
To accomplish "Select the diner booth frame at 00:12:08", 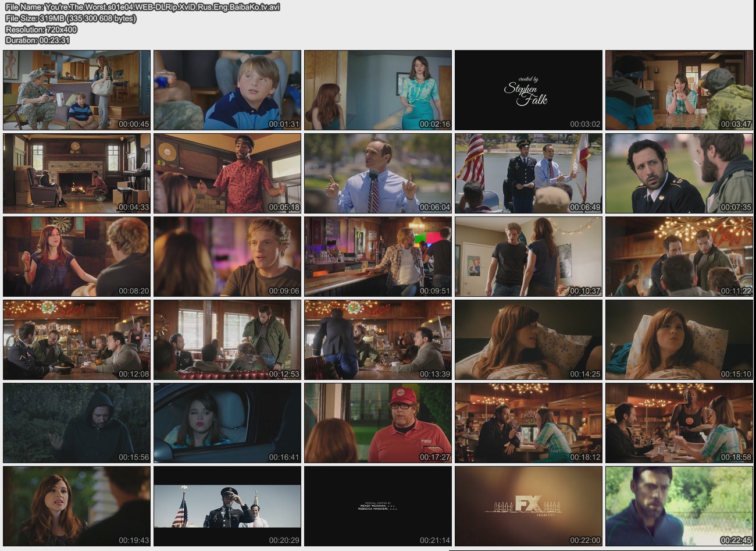I will pyautogui.click(x=77, y=340).
